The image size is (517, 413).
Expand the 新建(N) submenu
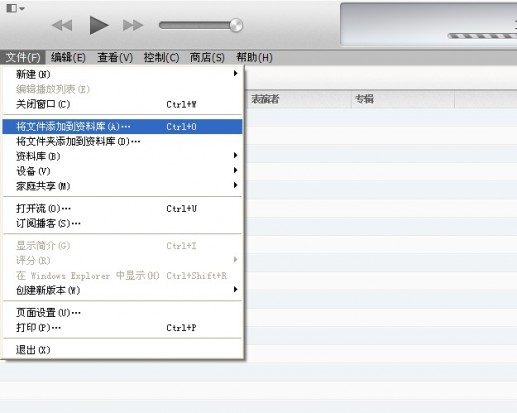click(122, 74)
